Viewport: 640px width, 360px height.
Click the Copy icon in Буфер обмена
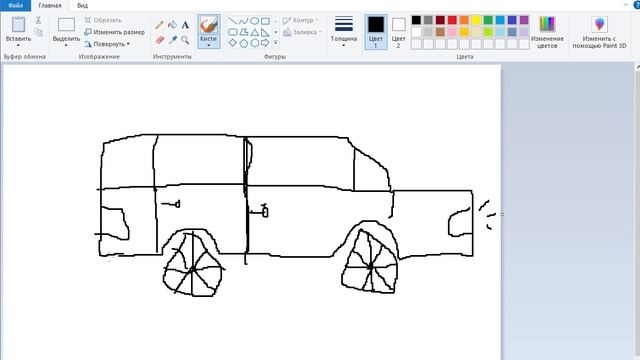point(38,32)
